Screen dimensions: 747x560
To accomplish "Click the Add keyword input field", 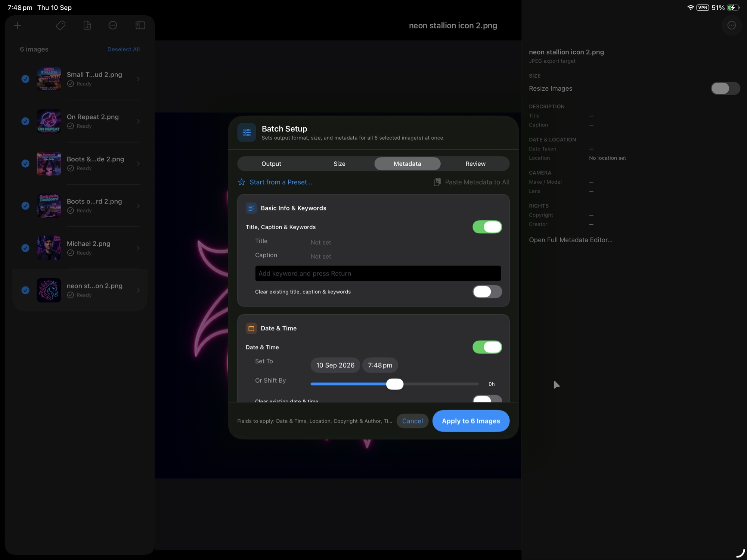I will (378, 273).
